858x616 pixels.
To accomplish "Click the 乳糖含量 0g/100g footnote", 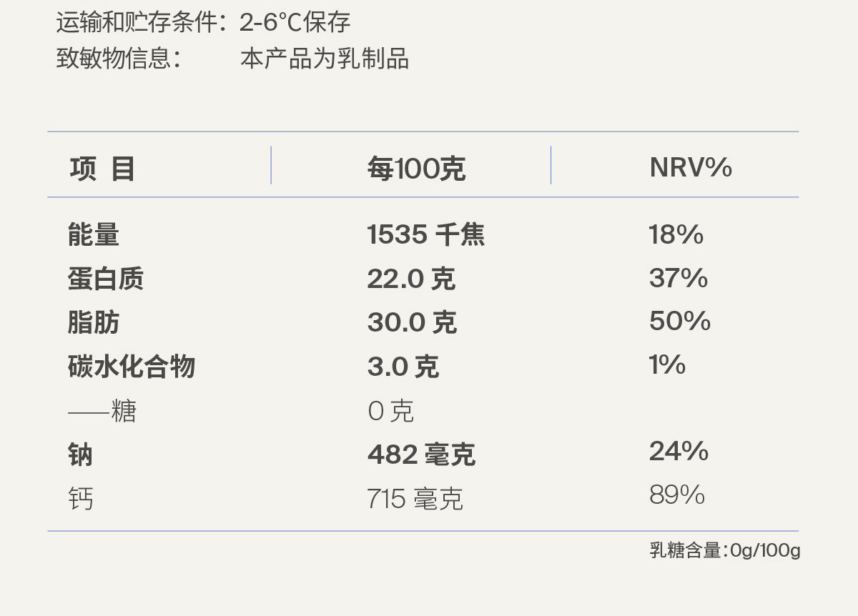I will [x=724, y=550].
